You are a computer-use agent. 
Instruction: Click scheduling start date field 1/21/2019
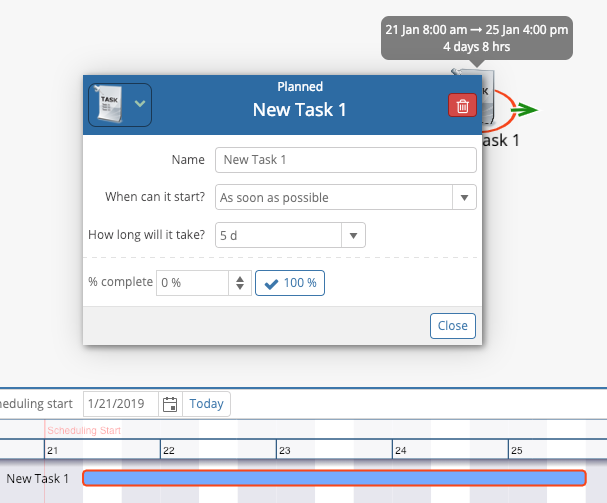[x=120, y=404]
